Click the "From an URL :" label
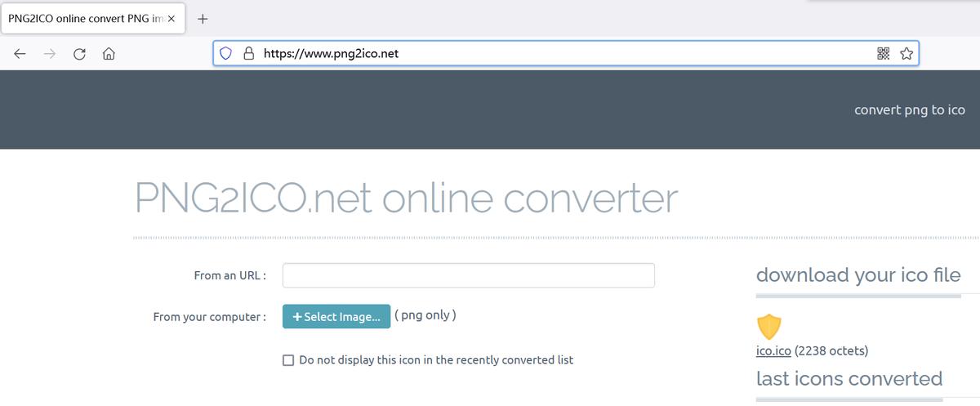 click(x=230, y=275)
